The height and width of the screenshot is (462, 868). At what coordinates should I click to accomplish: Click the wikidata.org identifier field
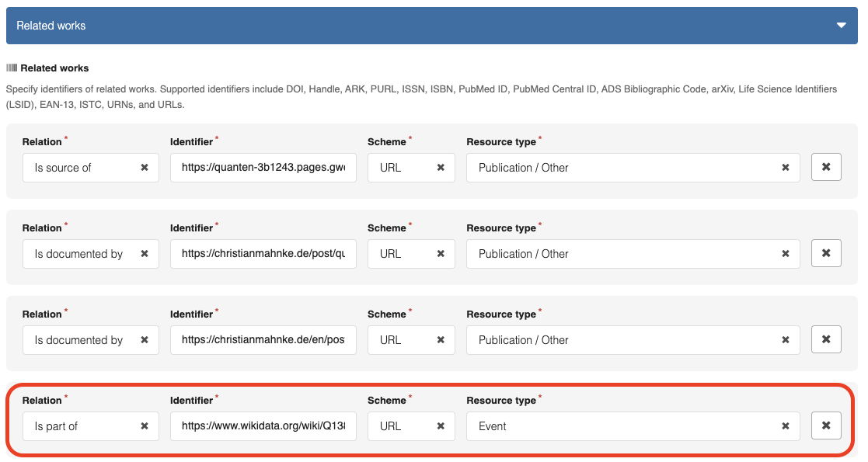coord(263,426)
